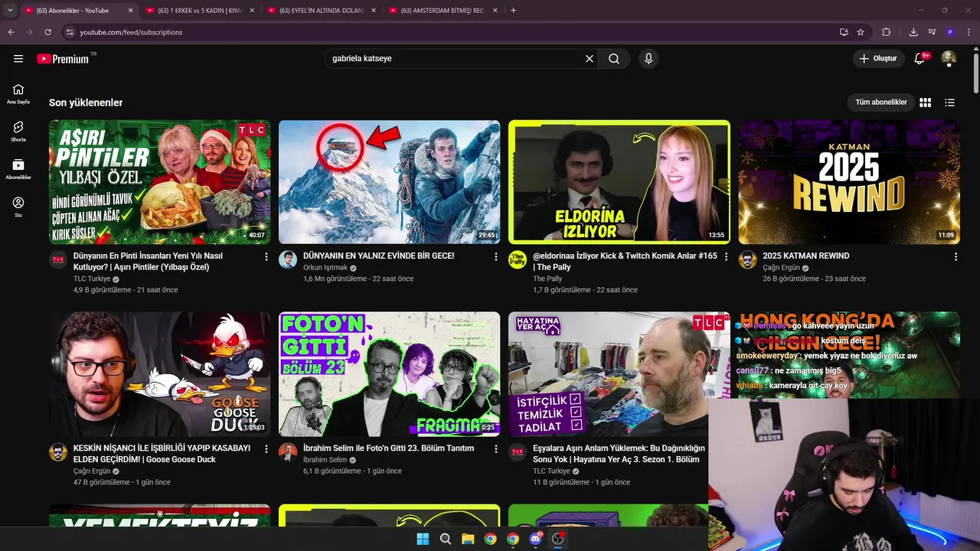Image resolution: width=980 pixels, height=551 pixels.
Task: Open the account avatar menu
Action: coord(949,58)
